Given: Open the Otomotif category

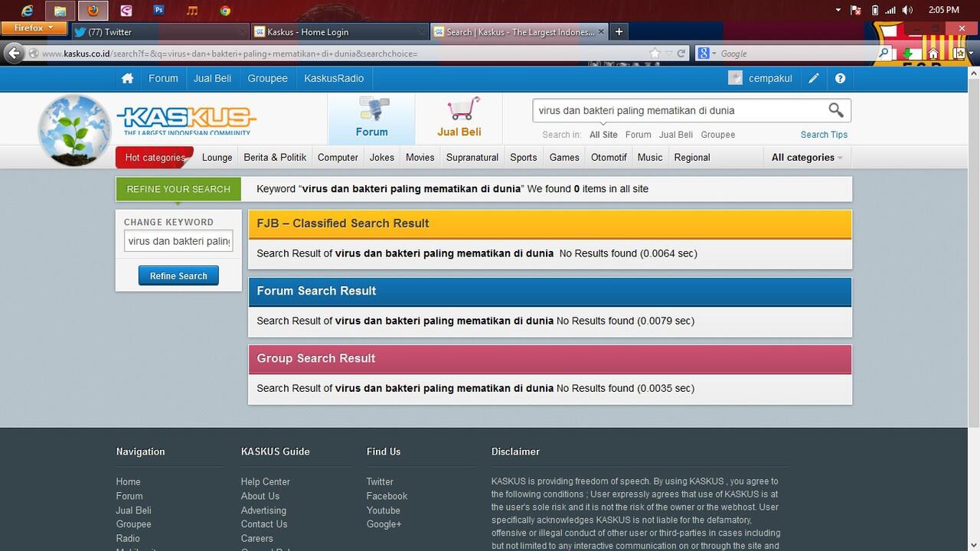Looking at the screenshot, I should coord(609,157).
